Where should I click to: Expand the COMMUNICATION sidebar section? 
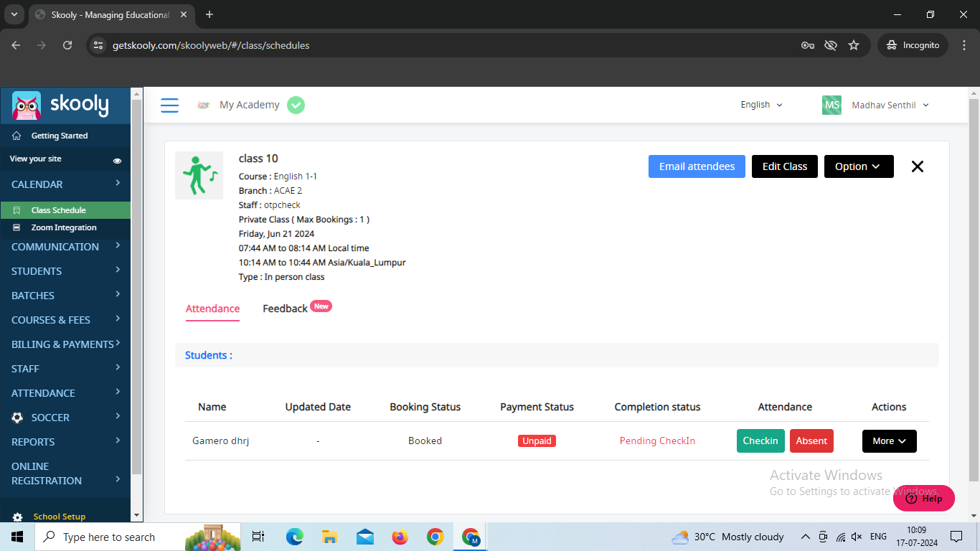65,247
